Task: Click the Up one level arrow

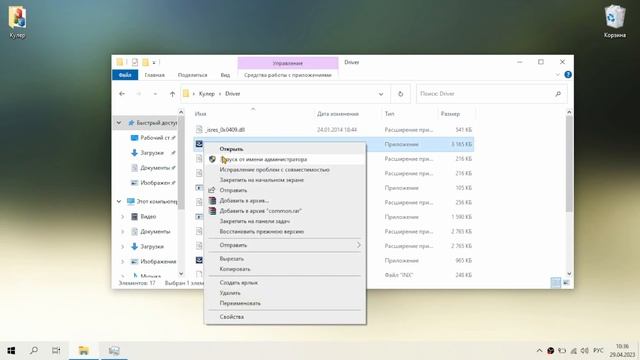Action: coord(172,94)
